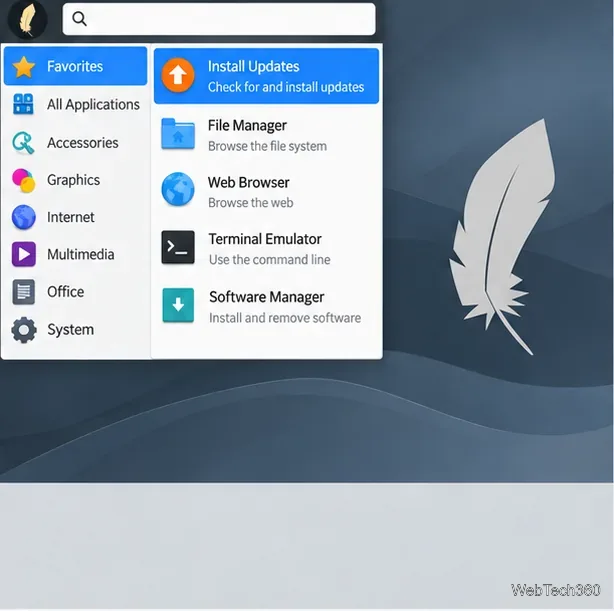
Task: Switch to the All Applications label
Action: coord(93,105)
